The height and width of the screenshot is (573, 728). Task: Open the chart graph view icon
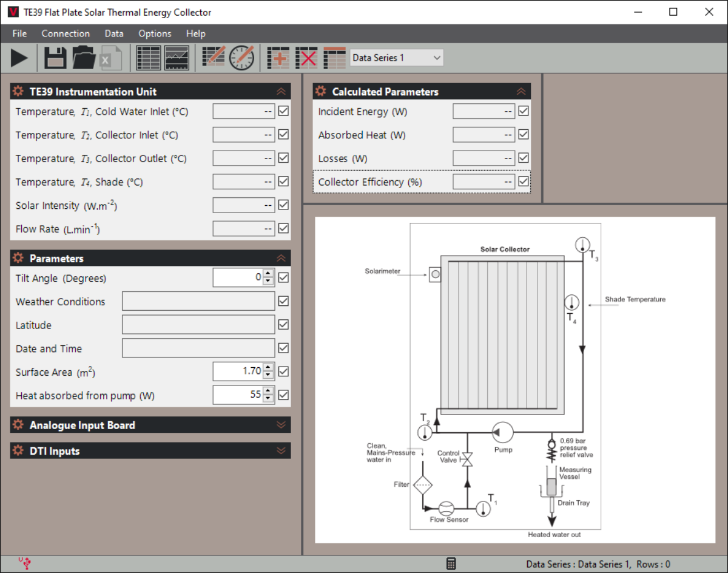click(177, 58)
